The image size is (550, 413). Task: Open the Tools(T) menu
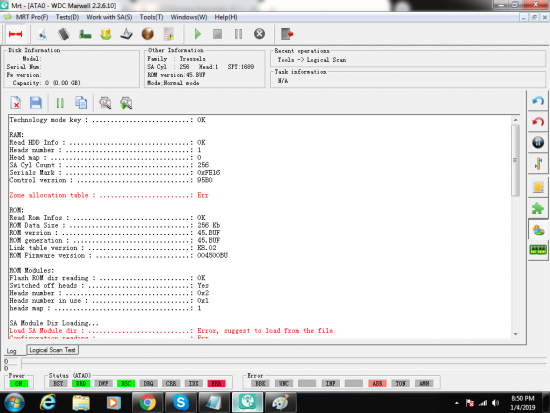pos(151,17)
